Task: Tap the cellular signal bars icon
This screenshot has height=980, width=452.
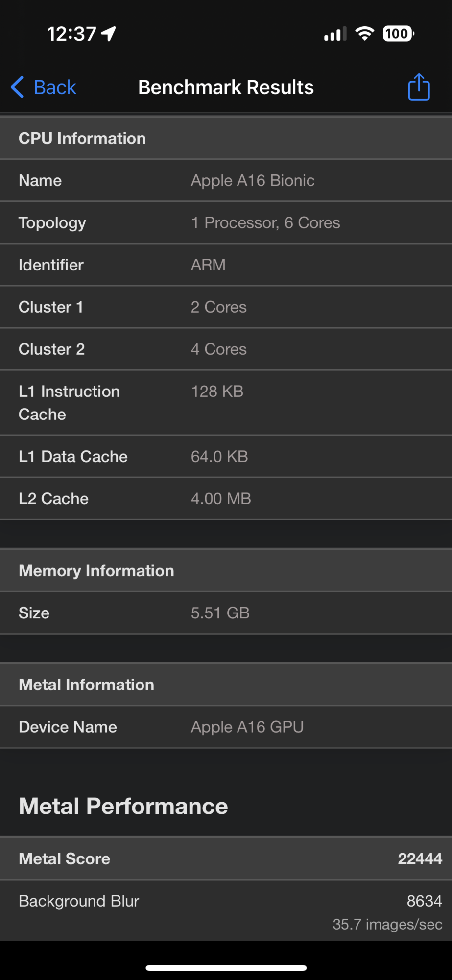Action: [335, 34]
